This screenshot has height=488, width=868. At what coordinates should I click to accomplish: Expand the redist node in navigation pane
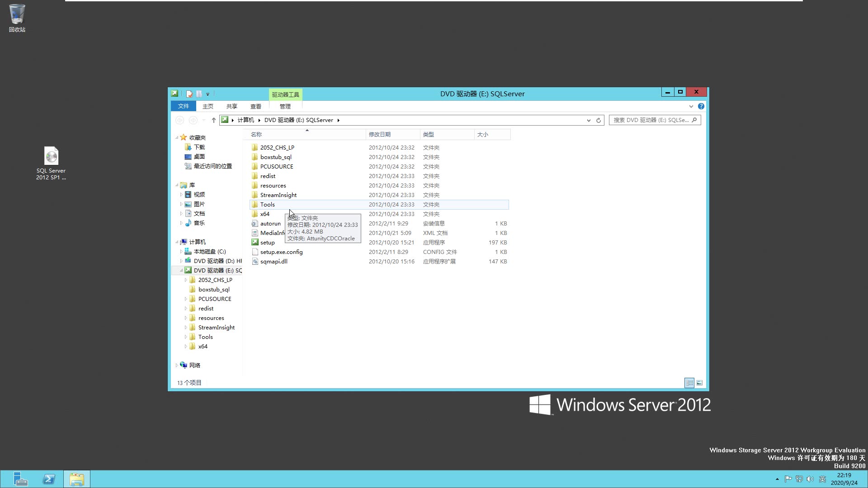(x=186, y=308)
